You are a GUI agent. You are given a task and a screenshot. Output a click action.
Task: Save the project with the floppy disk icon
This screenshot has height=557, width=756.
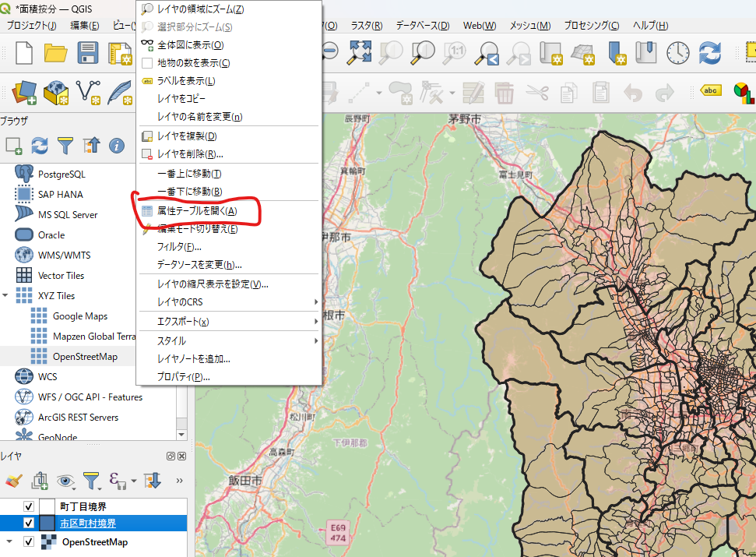[87, 52]
